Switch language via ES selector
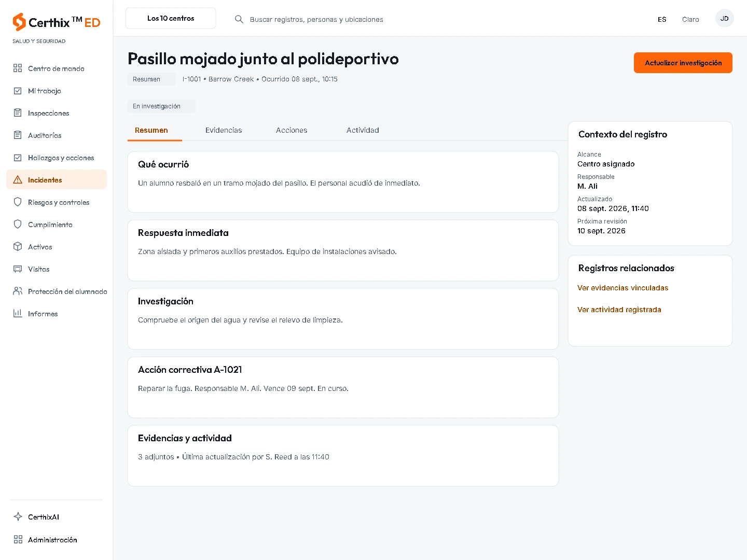Screen dimensions: 747x560 coord(662,19)
